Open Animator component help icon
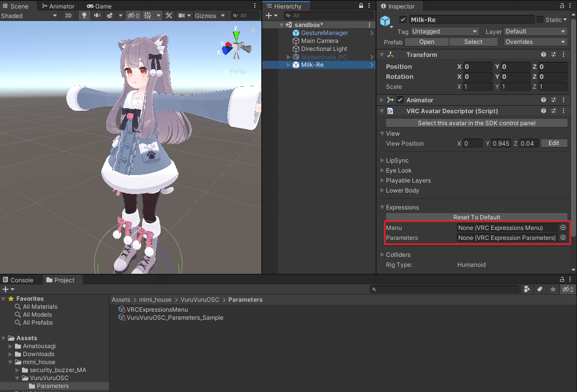The width and height of the screenshot is (577, 392). pyautogui.click(x=544, y=100)
